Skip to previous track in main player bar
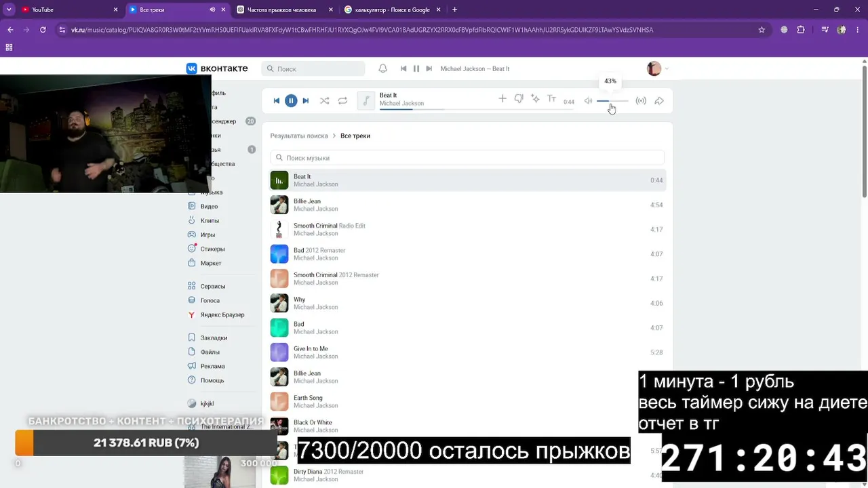 tap(277, 101)
